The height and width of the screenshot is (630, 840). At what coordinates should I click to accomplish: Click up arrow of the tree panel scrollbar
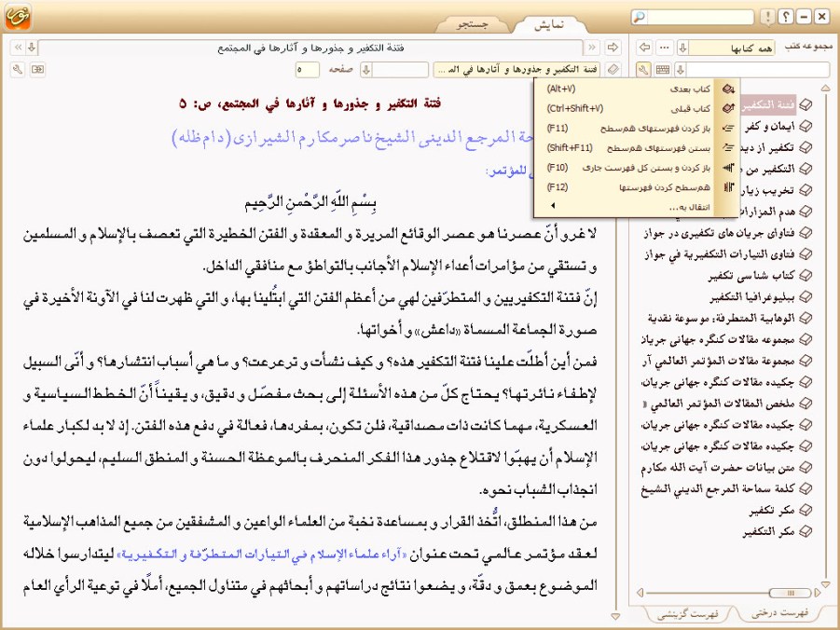pyautogui.click(x=825, y=88)
